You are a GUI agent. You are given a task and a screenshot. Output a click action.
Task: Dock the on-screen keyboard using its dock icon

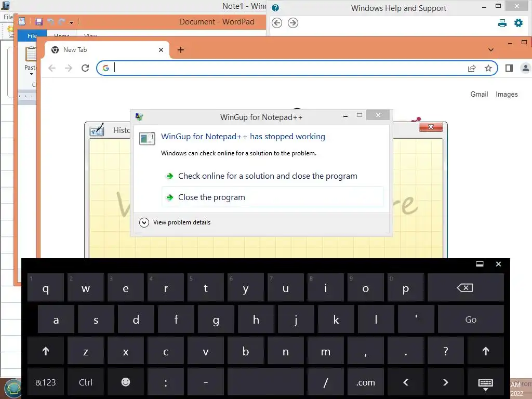pos(480,264)
